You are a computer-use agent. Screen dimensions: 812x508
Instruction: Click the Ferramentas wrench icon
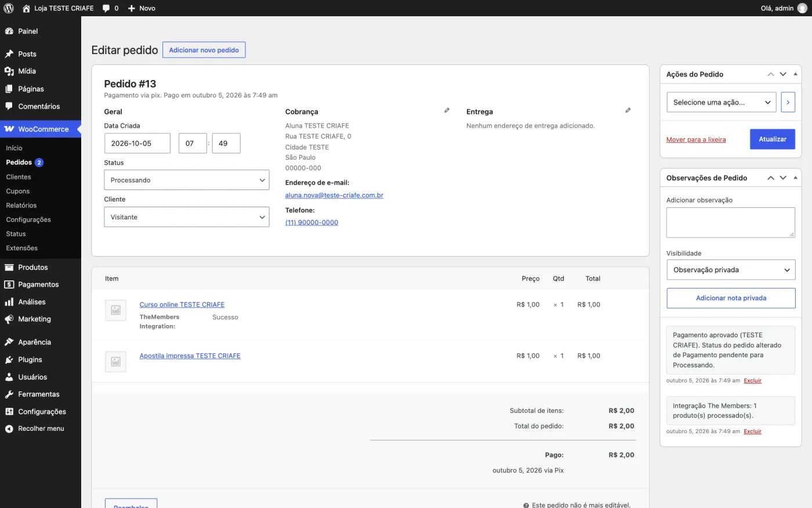(9, 394)
